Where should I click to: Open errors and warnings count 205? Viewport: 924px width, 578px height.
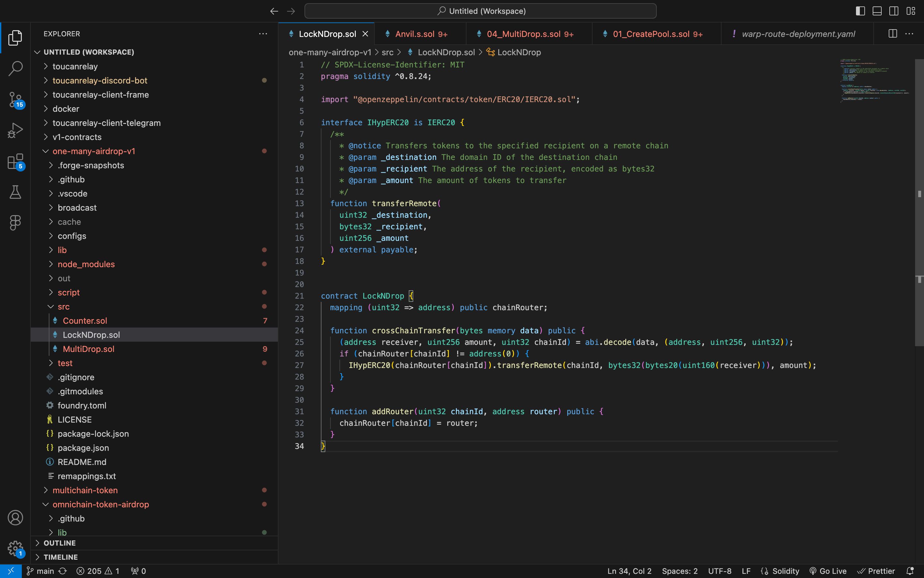pyautogui.click(x=98, y=571)
